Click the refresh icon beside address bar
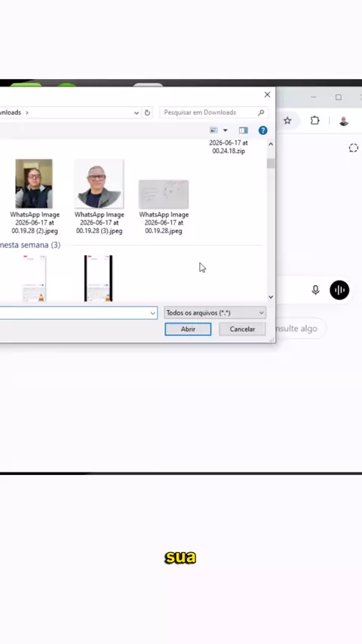Viewport: 362px width, 644px height. click(147, 112)
